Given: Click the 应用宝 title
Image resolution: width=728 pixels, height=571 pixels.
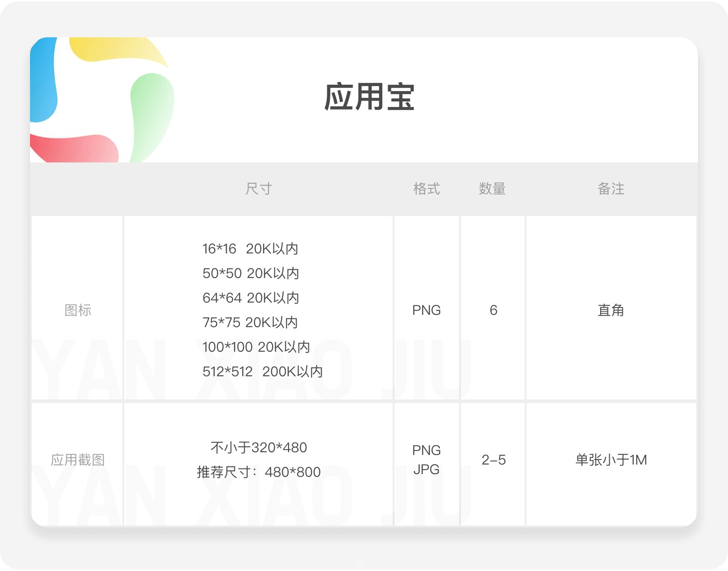Looking at the screenshot, I should pyautogui.click(x=369, y=97).
